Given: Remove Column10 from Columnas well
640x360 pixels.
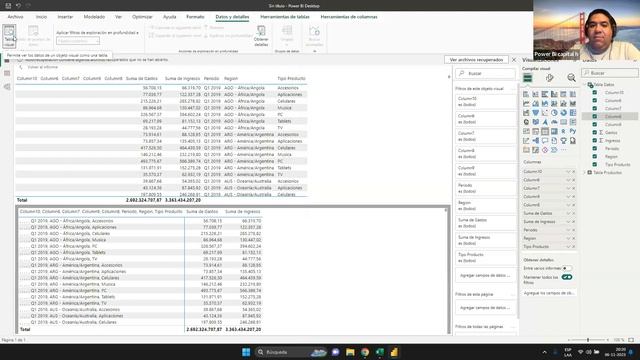Looking at the screenshot, I should (x=573, y=172).
